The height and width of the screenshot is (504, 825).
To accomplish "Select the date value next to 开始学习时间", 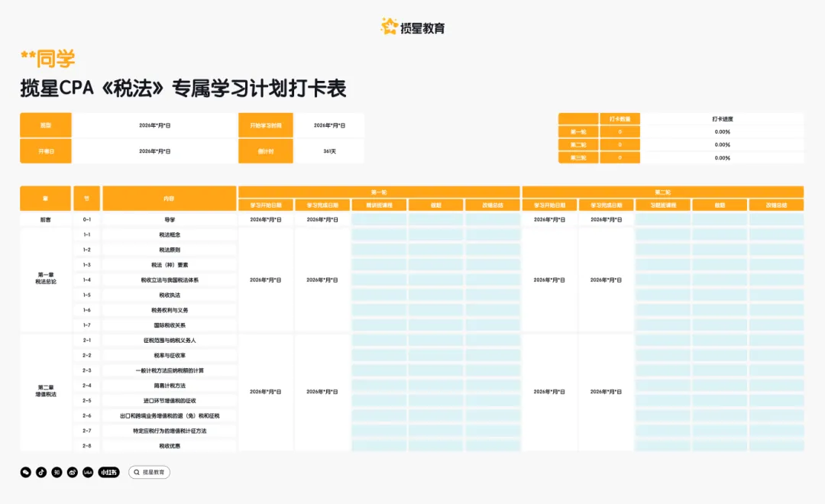I will (329, 125).
